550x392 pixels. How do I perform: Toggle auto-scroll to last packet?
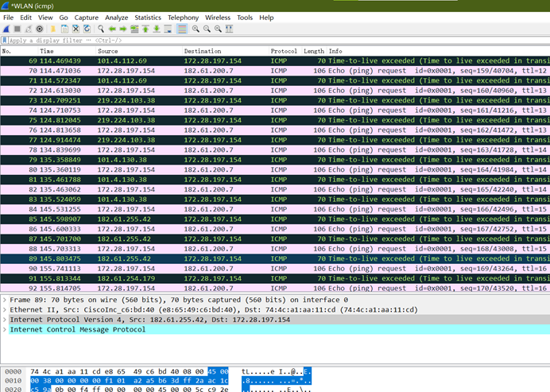tap(168, 29)
